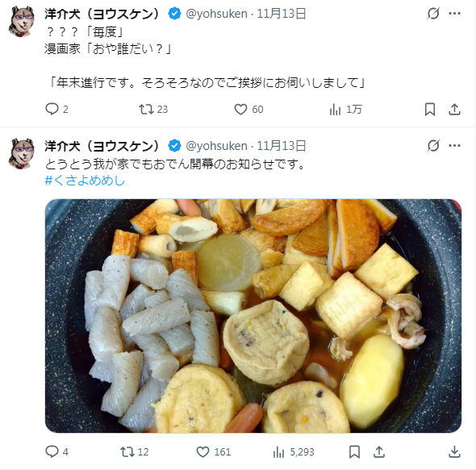Image resolution: width=476 pixels, height=470 pixels.
Task: Open the #くさよめめし hashtag
Action: click(x=85, y=181)
